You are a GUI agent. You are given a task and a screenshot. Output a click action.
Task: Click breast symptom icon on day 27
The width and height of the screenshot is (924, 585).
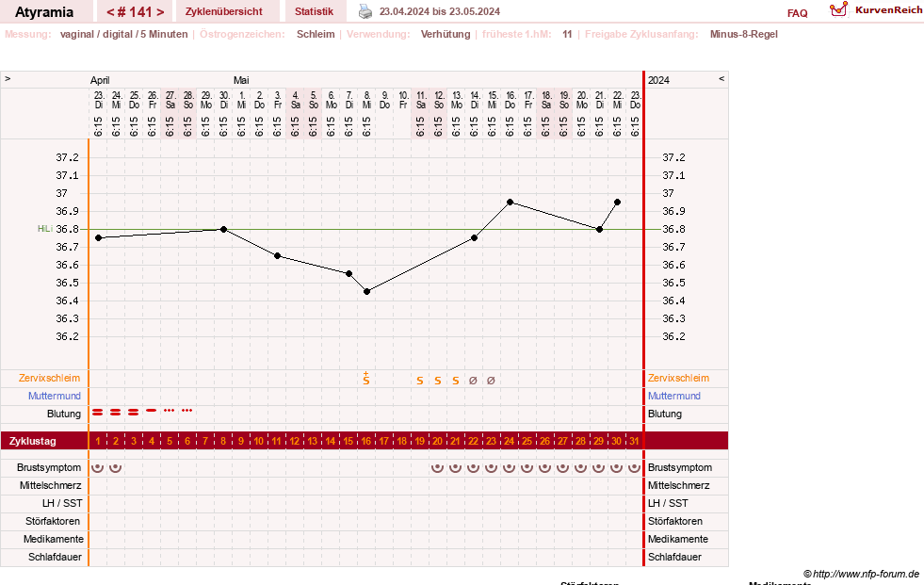[562, 468]
